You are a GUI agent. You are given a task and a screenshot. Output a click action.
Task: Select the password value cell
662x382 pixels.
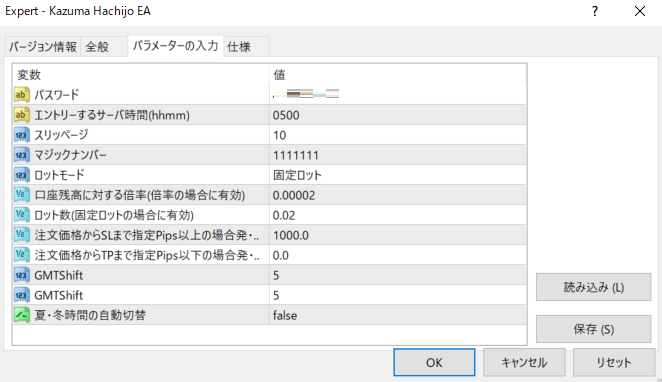(x=398, y=95)
